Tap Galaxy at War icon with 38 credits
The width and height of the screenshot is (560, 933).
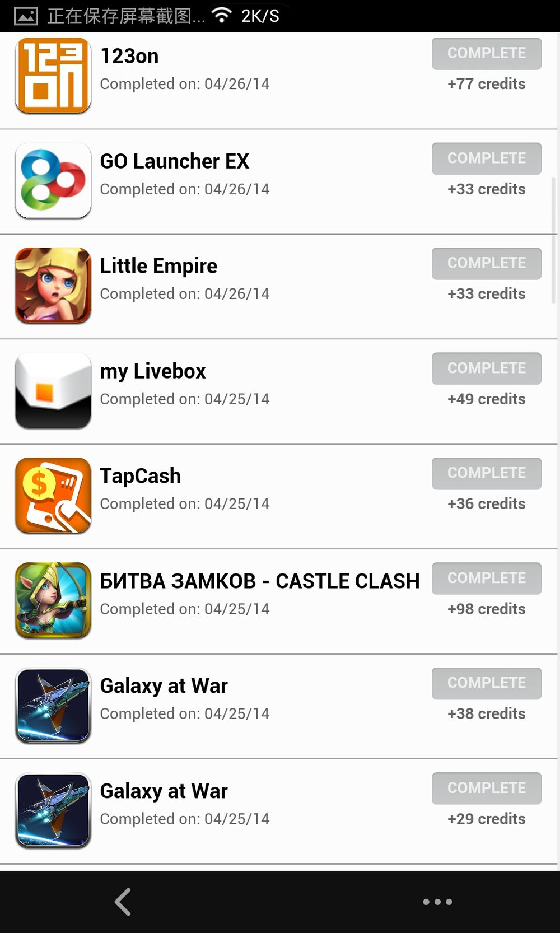coord(53,706)
